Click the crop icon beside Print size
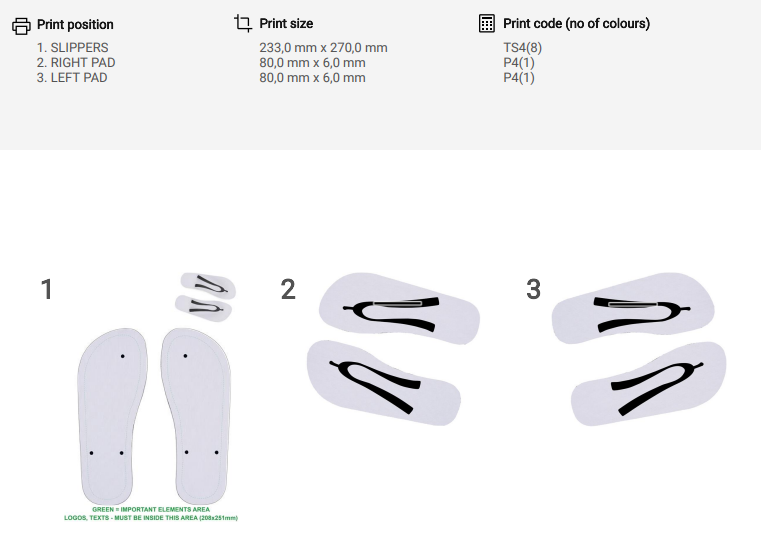The height and width of the screenshot is (535, 761). pyautogui.click(x=242, y=23)
